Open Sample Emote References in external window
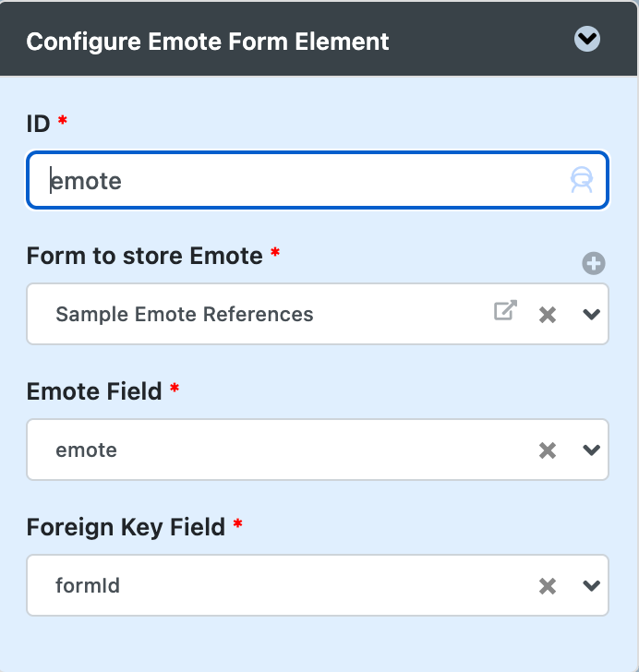The width and height of the screenshot is (639, 672). click(x=505, y=310)
